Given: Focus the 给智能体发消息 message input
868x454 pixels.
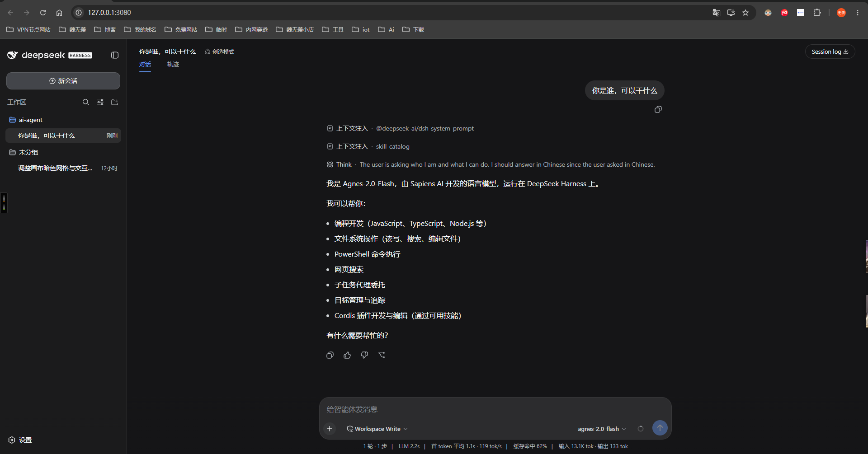Looking at the screenshot, I should click(495, 409).
